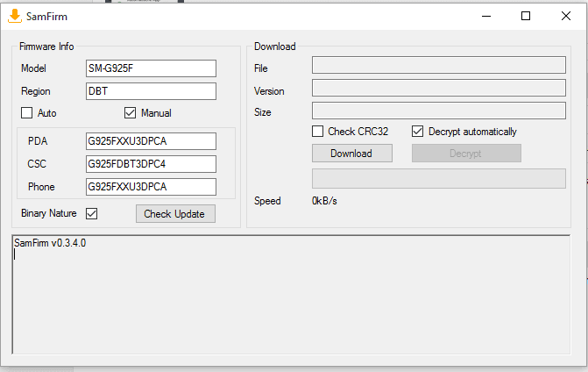Click in the log output text area

[291, 295]
